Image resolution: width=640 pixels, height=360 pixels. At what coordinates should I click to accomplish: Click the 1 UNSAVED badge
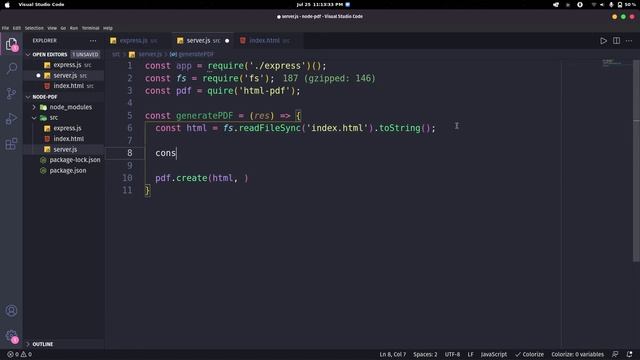click(x=85, y=54)
